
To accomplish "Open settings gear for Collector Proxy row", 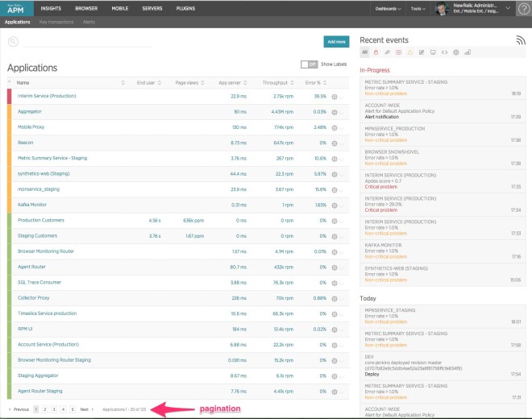I will pyautogui.click(x=335, y=299).
